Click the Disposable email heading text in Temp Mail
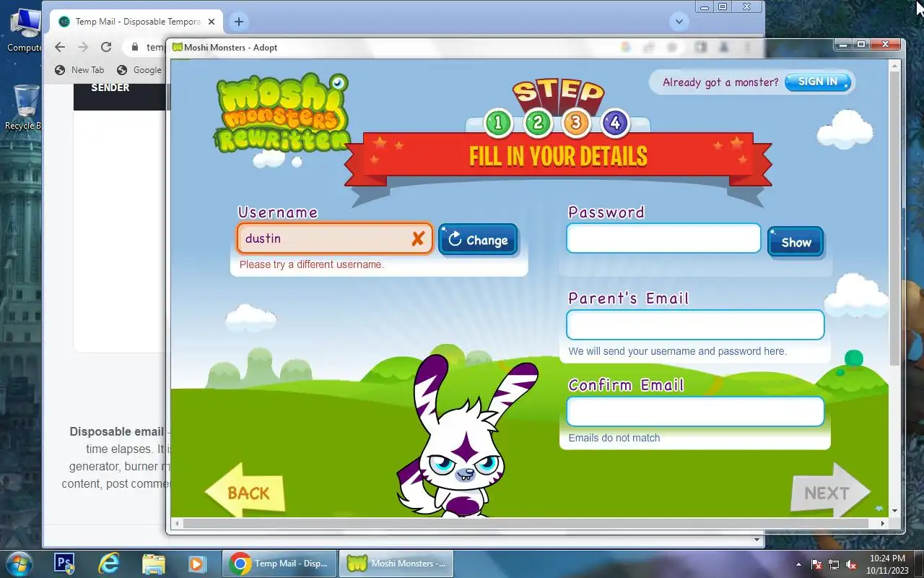924x578 pixels. [117, 431]
